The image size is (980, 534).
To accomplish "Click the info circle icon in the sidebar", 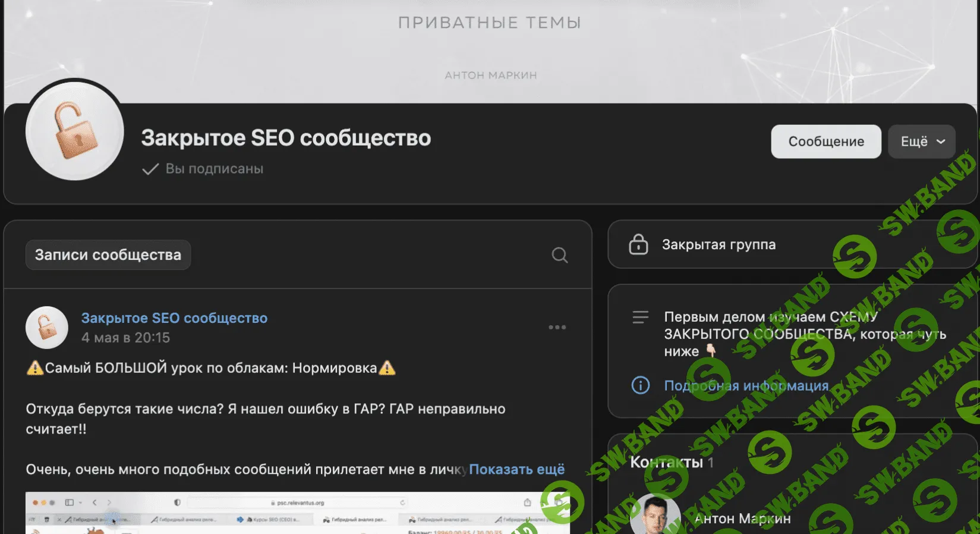I will click(x=640, y=385).
